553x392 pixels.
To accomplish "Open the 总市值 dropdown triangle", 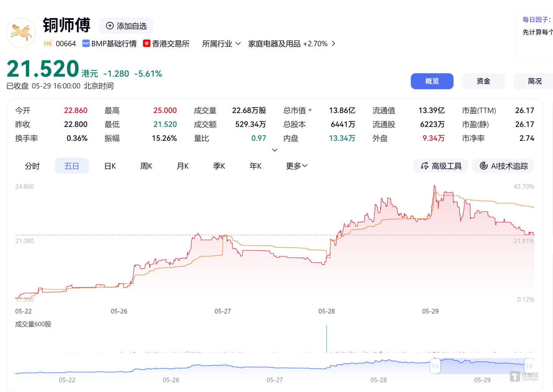I will (x=310, y=110).
